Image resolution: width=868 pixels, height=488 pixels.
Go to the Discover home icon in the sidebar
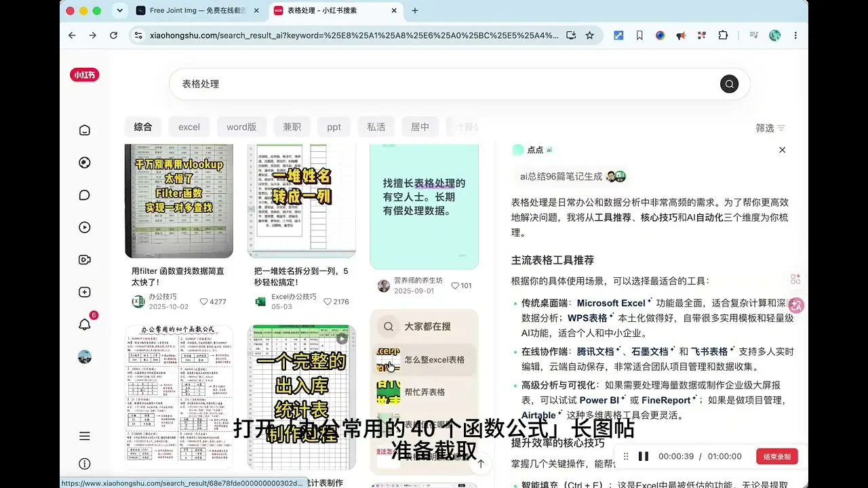(x=85, y=130)
